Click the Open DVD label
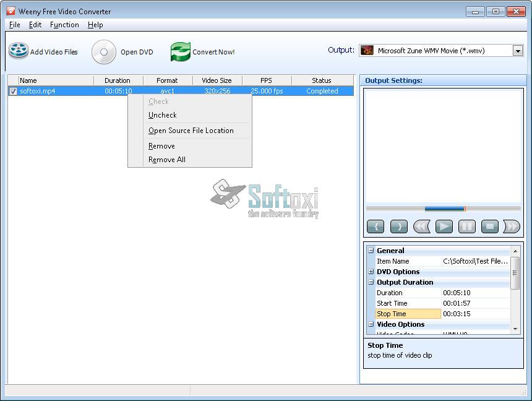532x401 pixels. pos(137,52)
